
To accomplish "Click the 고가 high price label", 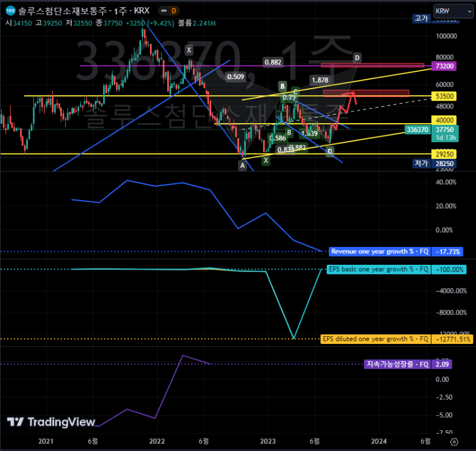I will [x=421, y=18].
